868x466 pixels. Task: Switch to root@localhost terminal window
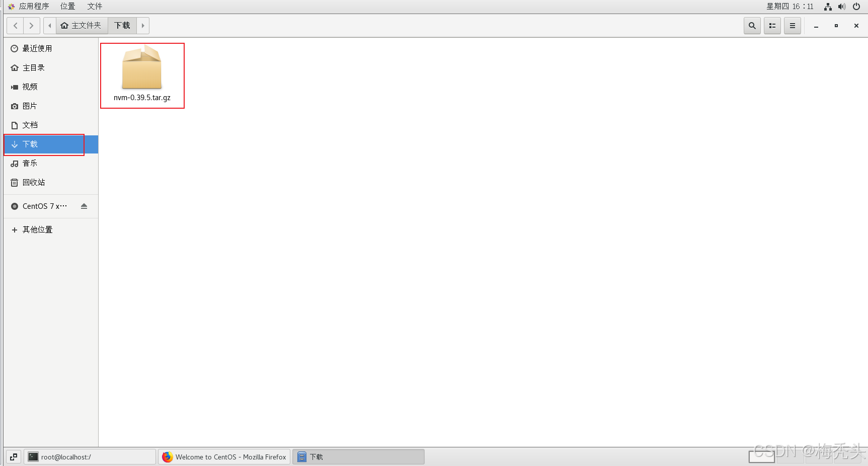90,457
